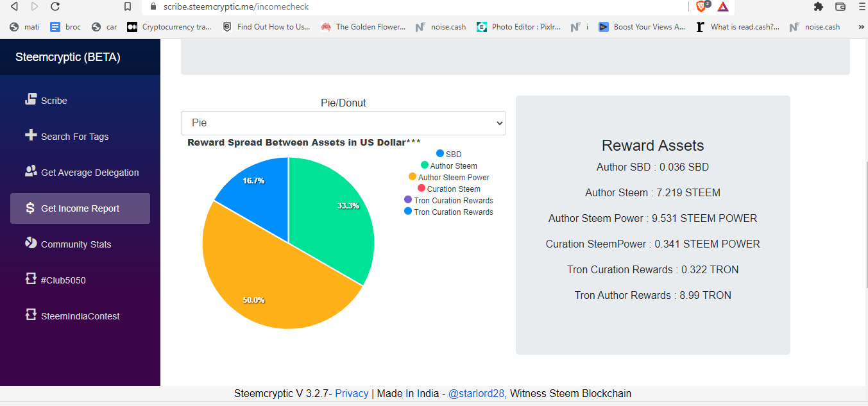
Task: Click the bookmark page icon
Action: (128, 6)
